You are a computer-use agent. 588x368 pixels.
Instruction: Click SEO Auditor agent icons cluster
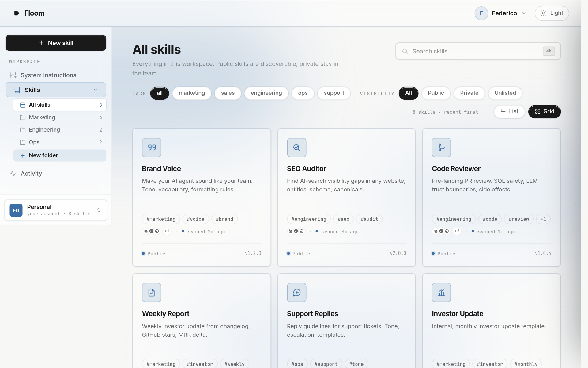point(296,231)
